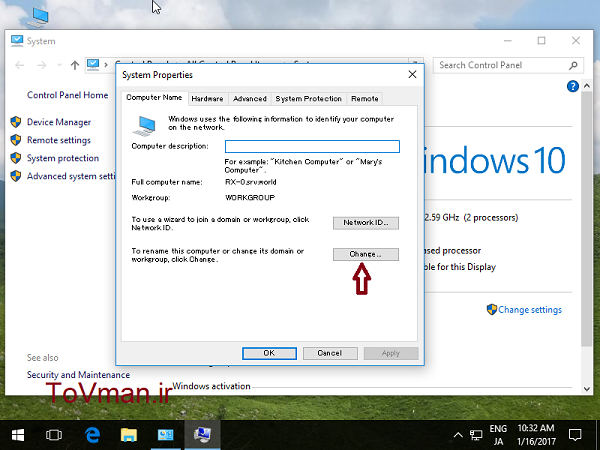The width and height of the screenshot is (600, 450).
Task: Open Security and Maintenance link
Action: 78,375
